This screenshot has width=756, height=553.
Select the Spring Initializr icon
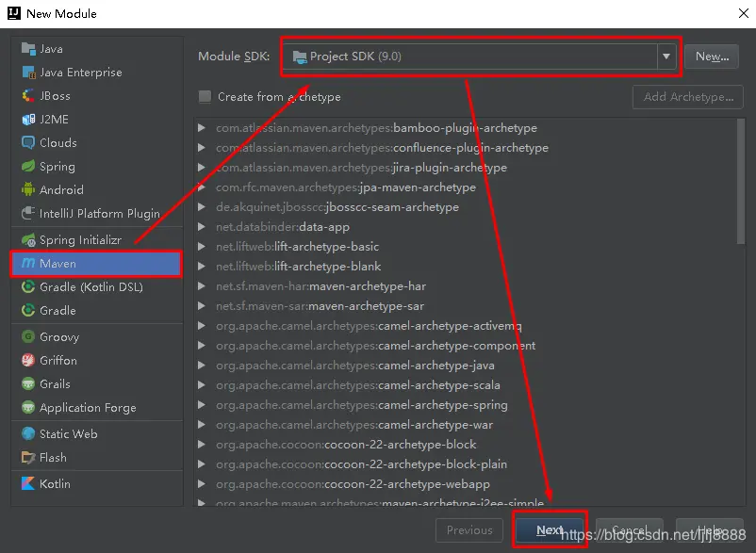tap(28, 240)
